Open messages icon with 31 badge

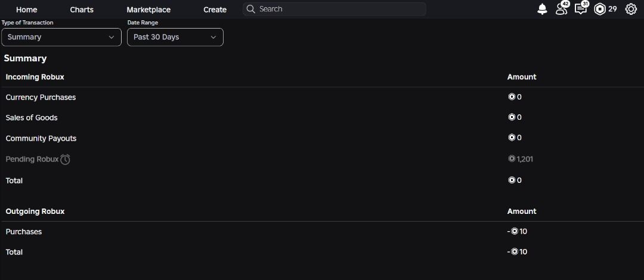581,8
